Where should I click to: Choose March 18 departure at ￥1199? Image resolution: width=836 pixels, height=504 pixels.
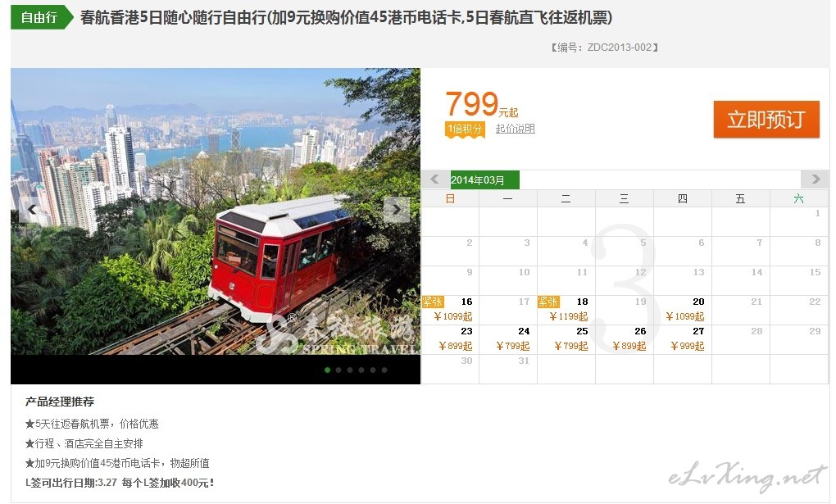point(566,310)
